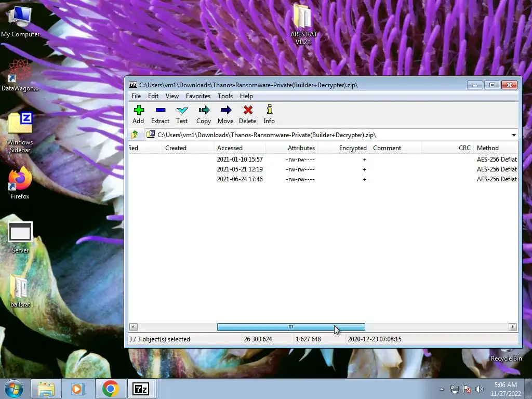The height and width of the screenshot is (399, 532).
Task: Select the Server desktop icon
Action: 20,238
